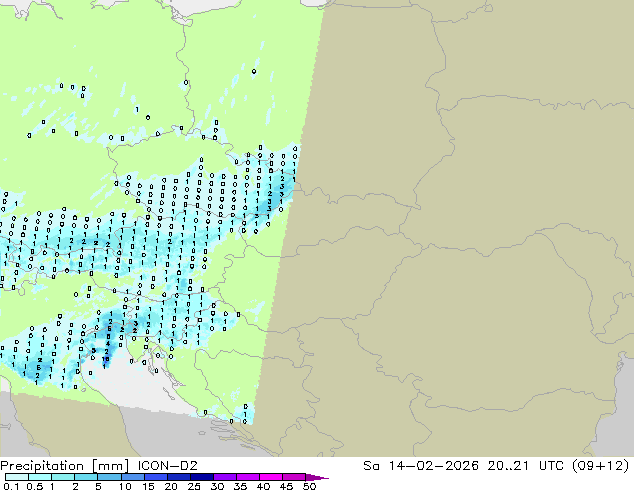Click the '45' legend scale value
The image size is (634, 490).
pos(286,486)
